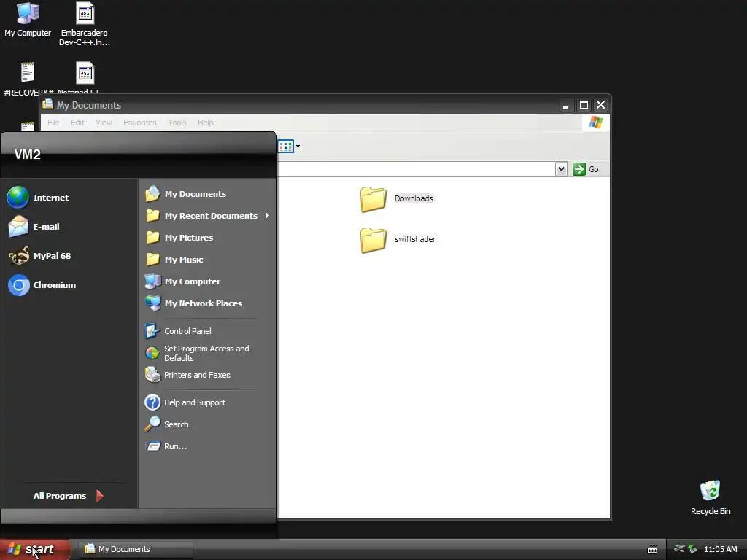
Task: Select the Notepad++ desktop icon
Action: click(85, 79)
